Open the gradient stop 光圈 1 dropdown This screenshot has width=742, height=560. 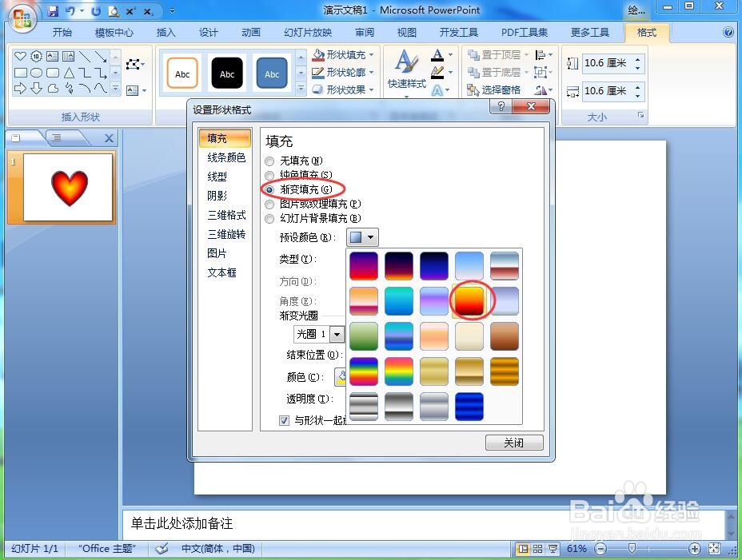337,335
